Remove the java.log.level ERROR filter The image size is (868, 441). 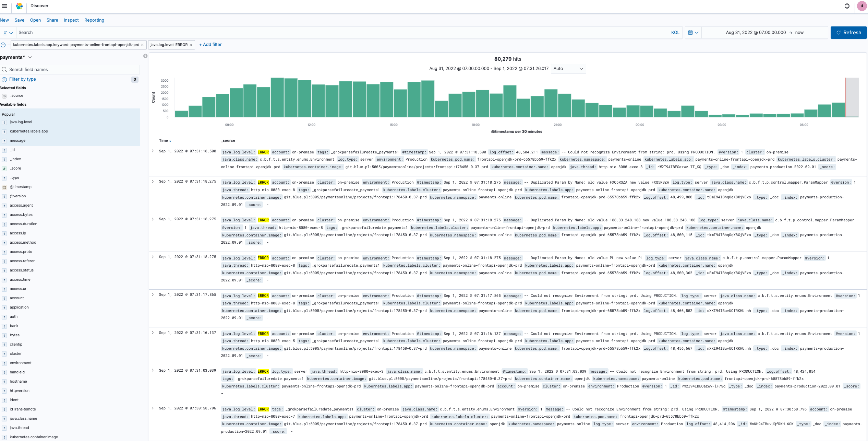(x=191, y=45)
